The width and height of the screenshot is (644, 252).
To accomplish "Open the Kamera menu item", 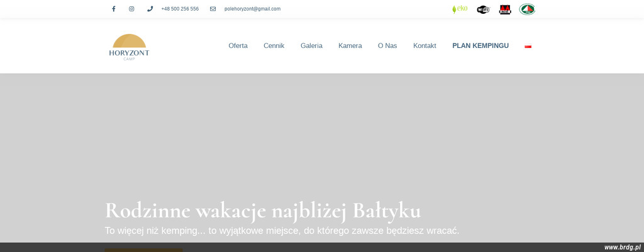I will click(x=350, y=46).
